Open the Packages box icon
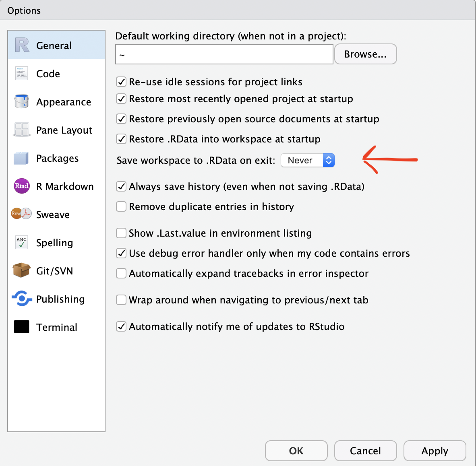This screenshot has width=476, height=466. pos(21,158)
